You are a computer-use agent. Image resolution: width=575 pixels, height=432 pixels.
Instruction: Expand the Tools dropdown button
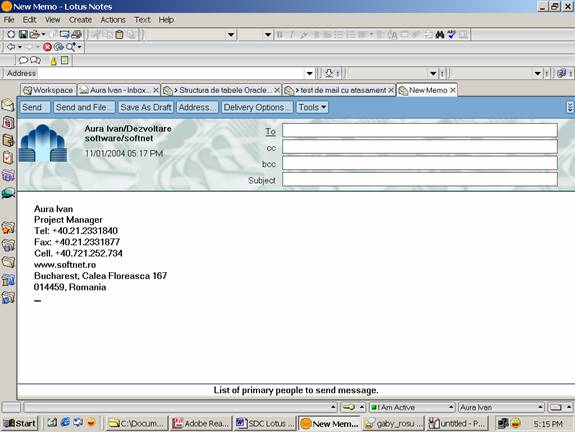pos(312,107)
